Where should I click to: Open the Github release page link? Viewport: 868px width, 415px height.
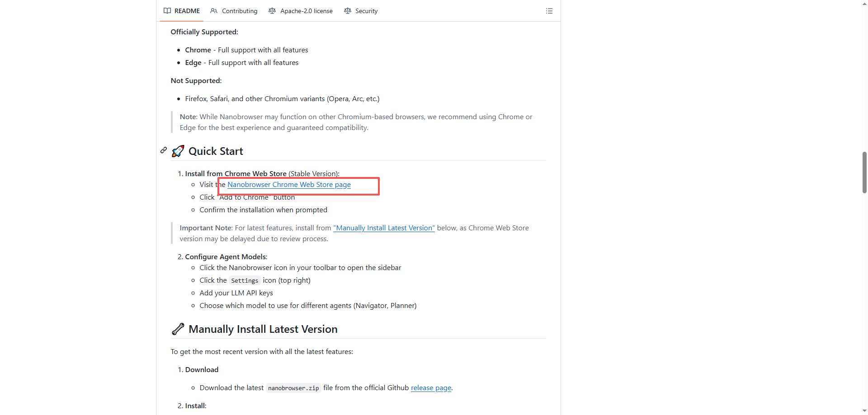(431, 388)
